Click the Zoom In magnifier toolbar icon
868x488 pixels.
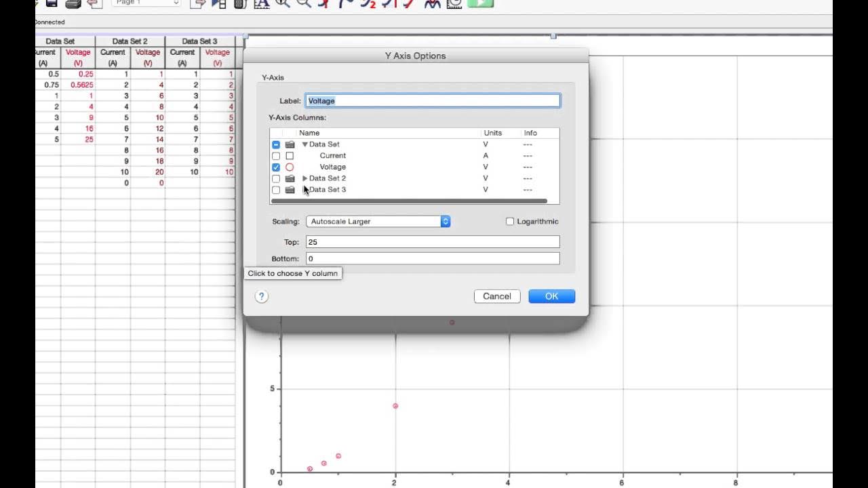point(282,3)
